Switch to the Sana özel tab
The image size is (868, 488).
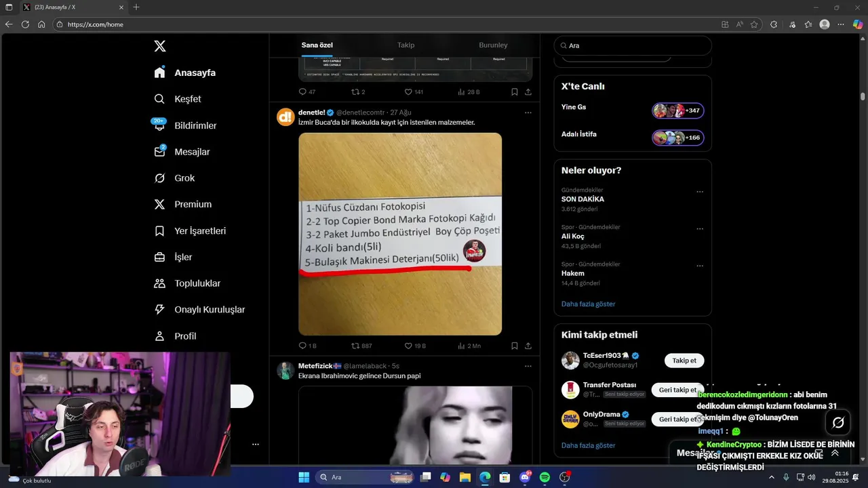317,45
